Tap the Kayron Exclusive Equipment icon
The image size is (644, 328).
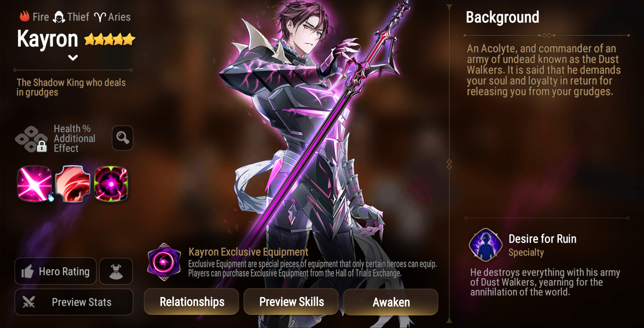[x=164, y=262]
